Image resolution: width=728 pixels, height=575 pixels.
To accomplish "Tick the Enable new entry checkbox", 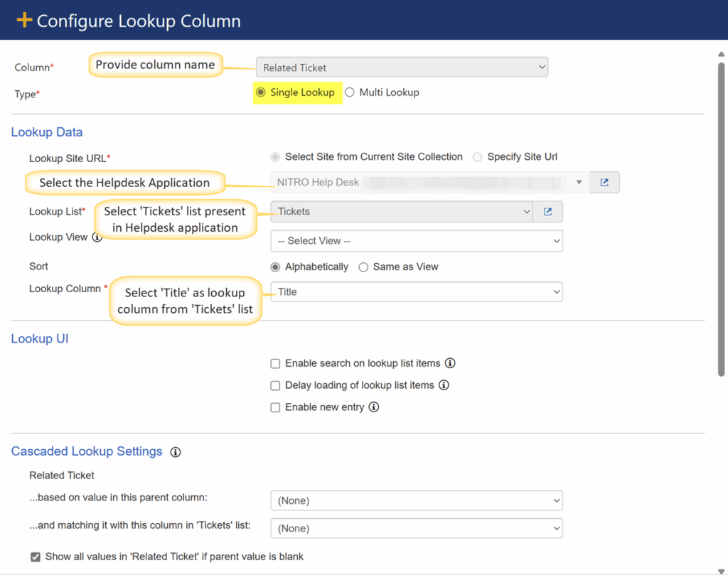I will coord(276,408).
